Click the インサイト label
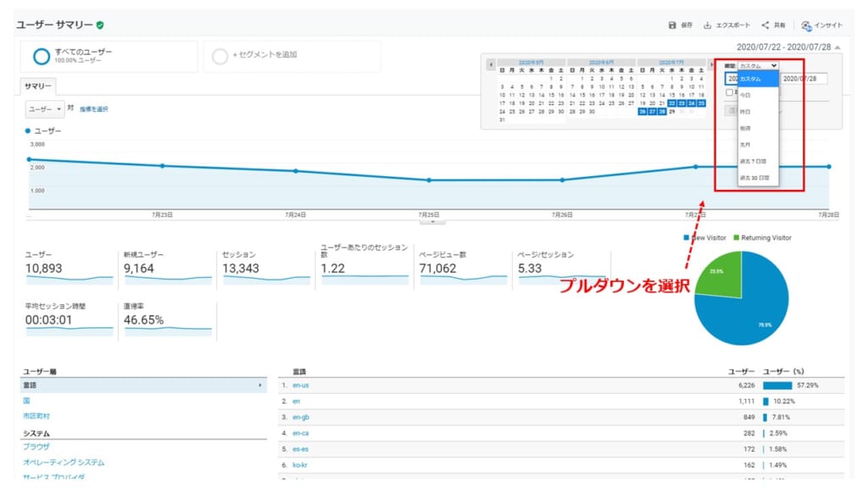The height and width of the screenshot is (488, 868). [828, 25]
